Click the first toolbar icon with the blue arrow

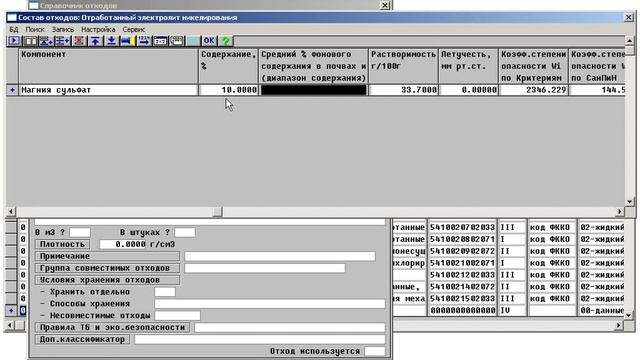coord(13,41)
